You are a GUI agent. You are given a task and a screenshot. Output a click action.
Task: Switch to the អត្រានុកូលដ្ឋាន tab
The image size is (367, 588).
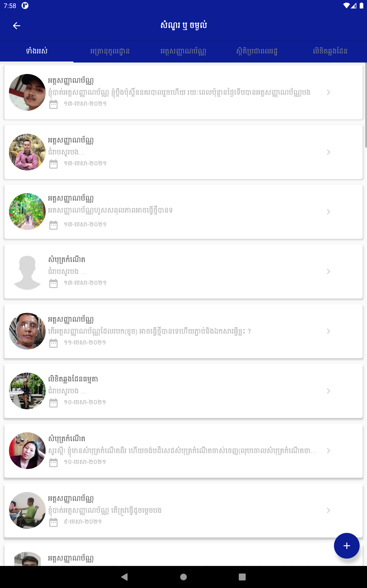pos(110,51)
